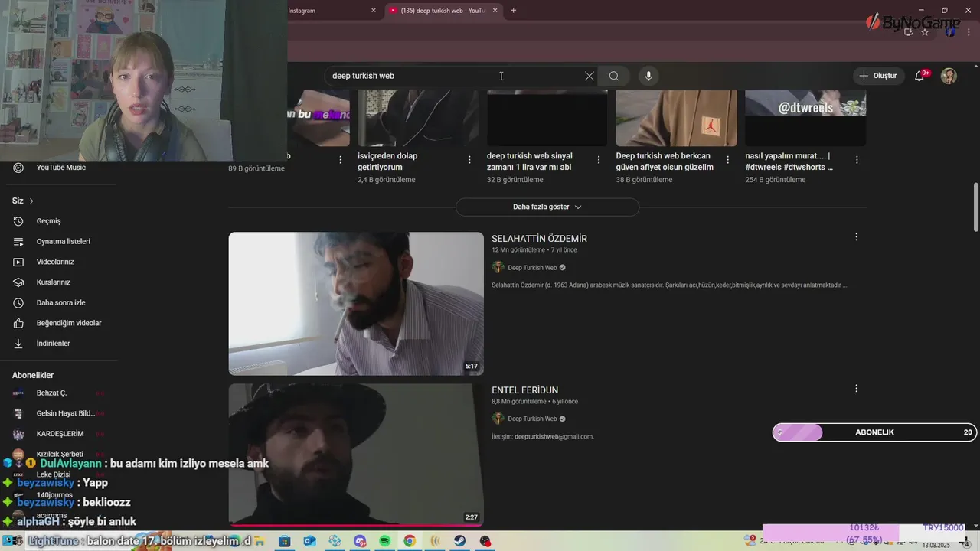Open Kurslarınız courses icon
The width and height of the screenshot is (980, 551).
tap(18, 282)
